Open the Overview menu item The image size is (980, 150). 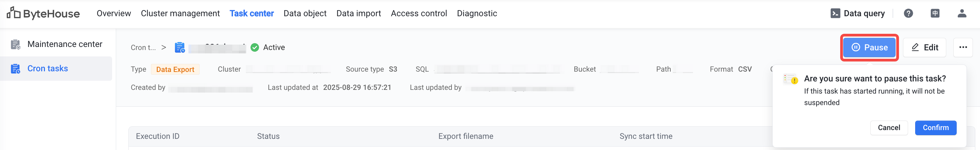pos(114,13)
